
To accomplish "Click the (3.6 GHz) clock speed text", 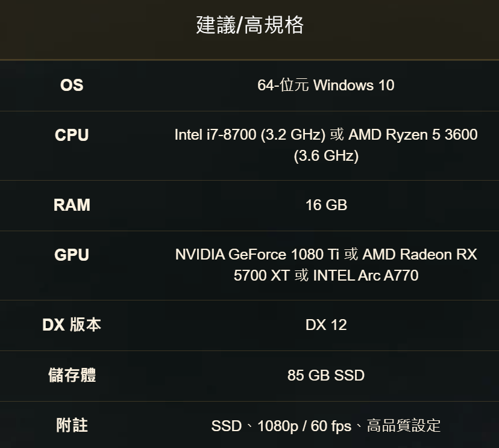I will click(x=326, y=156).
